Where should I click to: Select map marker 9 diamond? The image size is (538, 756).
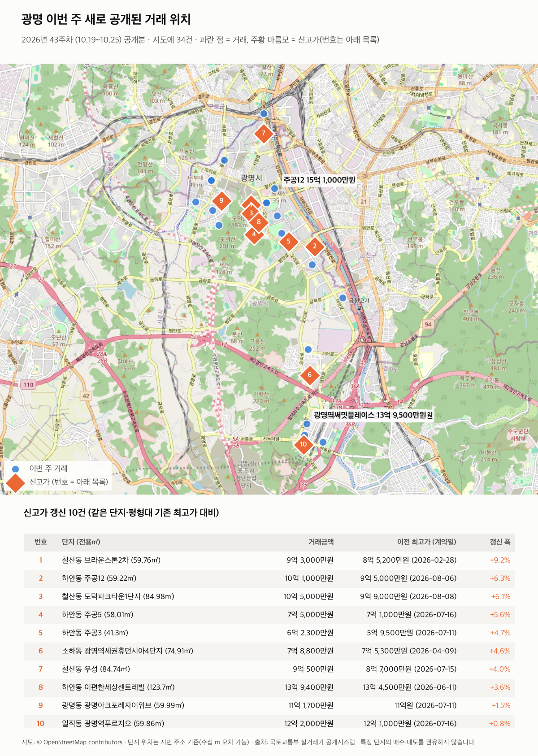(221, 201)
